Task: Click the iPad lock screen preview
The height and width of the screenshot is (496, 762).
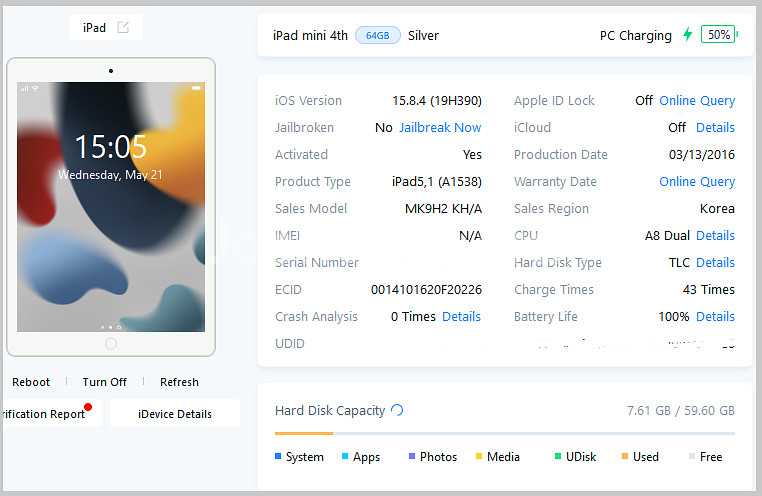Action: click(x=111, y=207)
